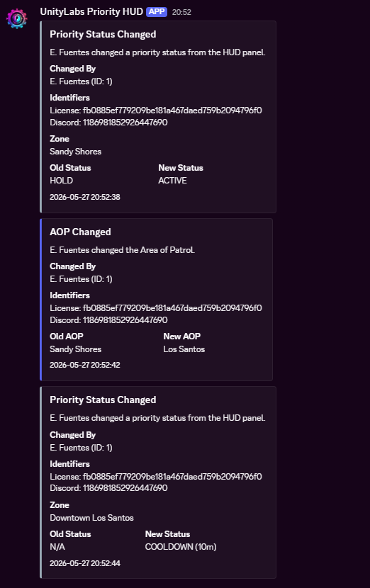
Task: Select the first Priority Status Changed embed title
Action: point(103,34)
